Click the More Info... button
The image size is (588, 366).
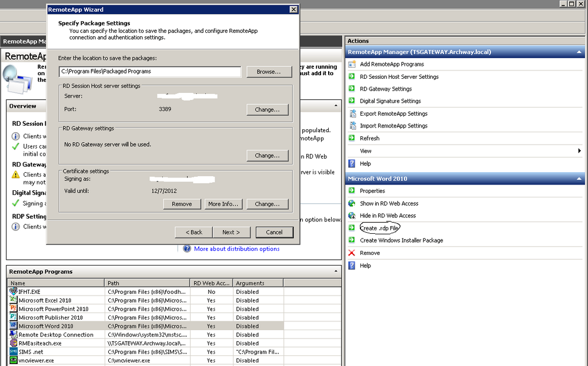(x=223, y=204)
